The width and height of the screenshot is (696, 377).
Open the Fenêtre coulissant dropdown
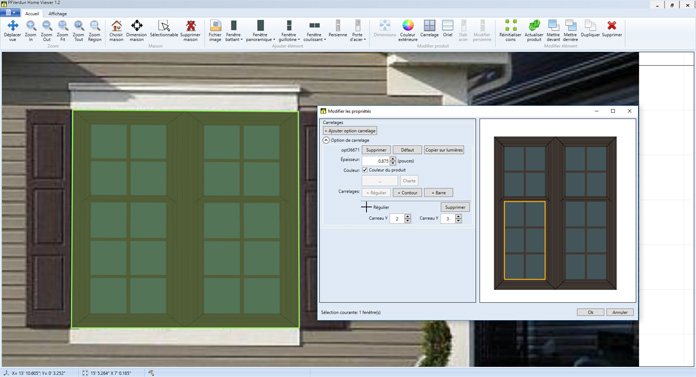point(314,31)
